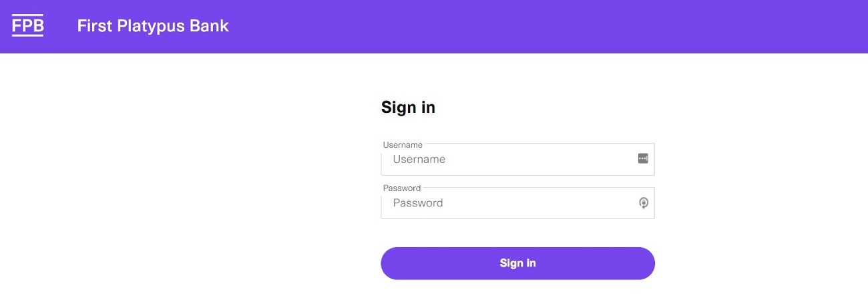Select the Password placeholder text

click(418, 203)
